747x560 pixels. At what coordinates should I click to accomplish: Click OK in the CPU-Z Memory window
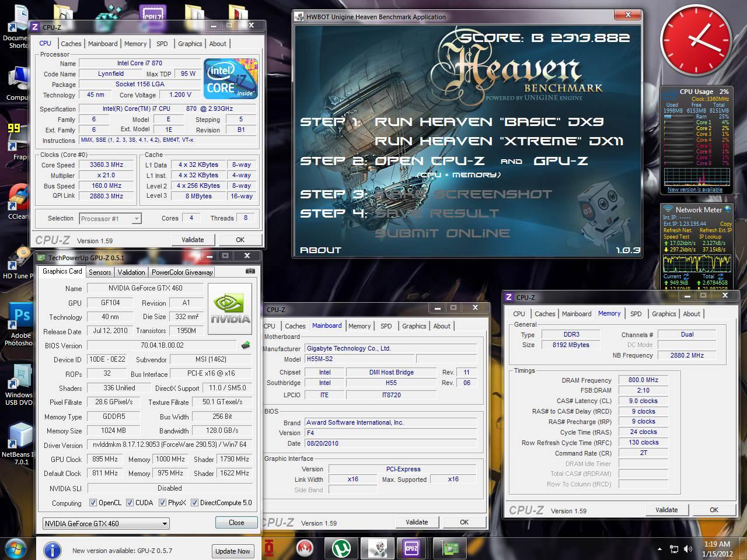tap(714, 510)
